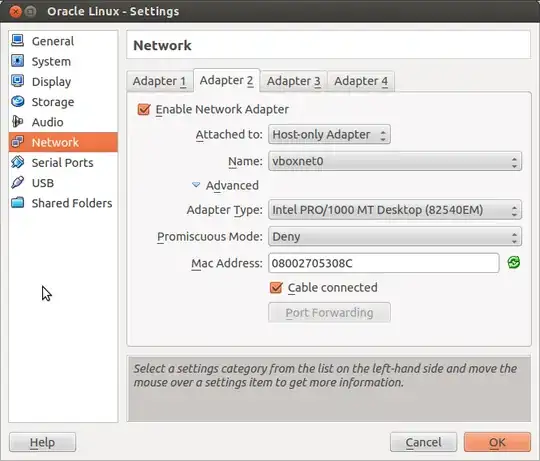This screenshot has width=540, height=461.
Task: Switch to the Adapter 3 tab
Action: pyautogui.click(x=294, y=81)
